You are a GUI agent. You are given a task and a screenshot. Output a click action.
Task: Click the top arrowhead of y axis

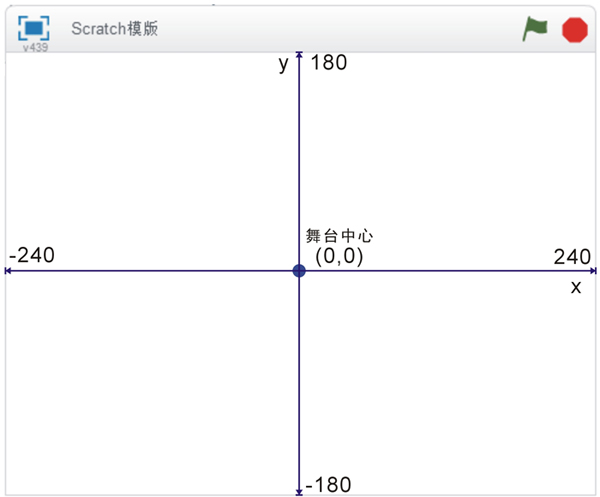point(299,55)
